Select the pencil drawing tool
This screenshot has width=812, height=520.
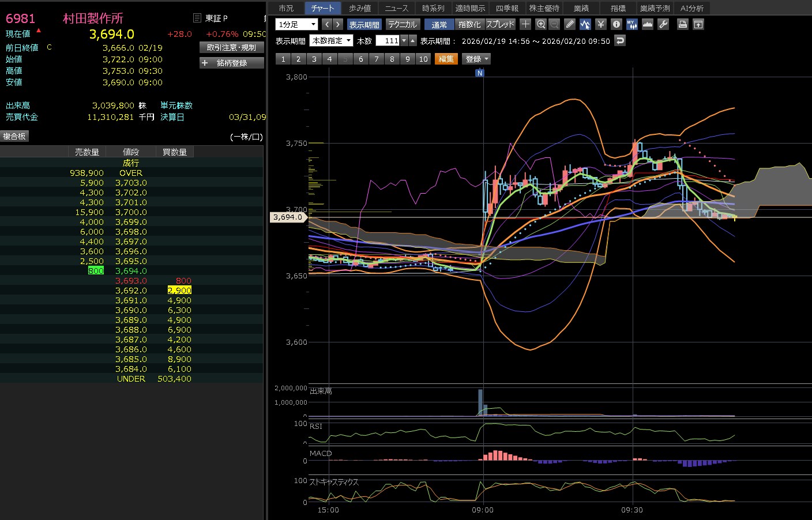point(570,24)
